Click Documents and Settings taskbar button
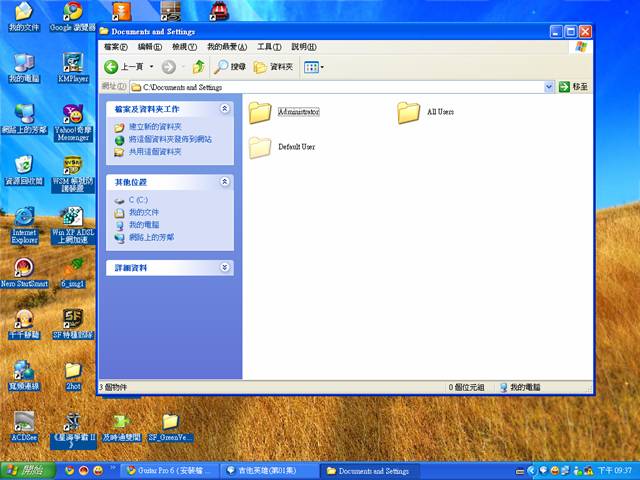Viewport: 640px width, 480px height. (370, 471)
